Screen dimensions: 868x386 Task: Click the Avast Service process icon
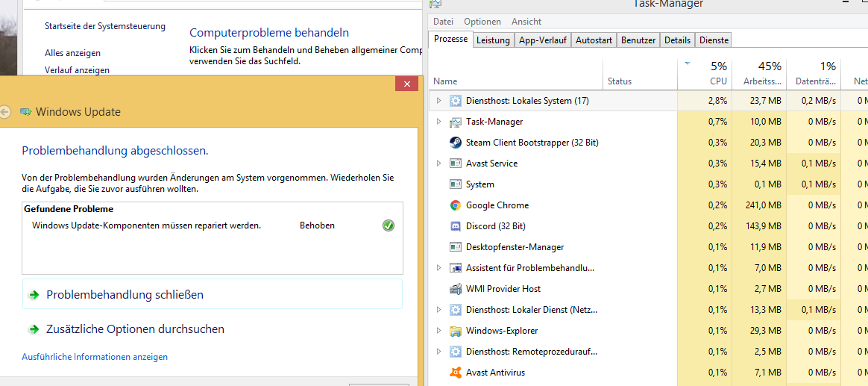pos(455,164)
